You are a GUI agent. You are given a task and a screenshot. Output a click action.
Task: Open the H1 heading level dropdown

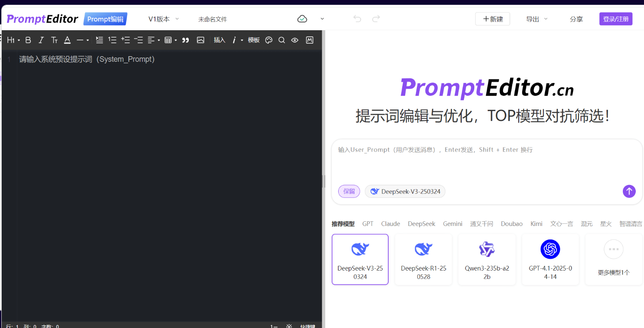13,40
